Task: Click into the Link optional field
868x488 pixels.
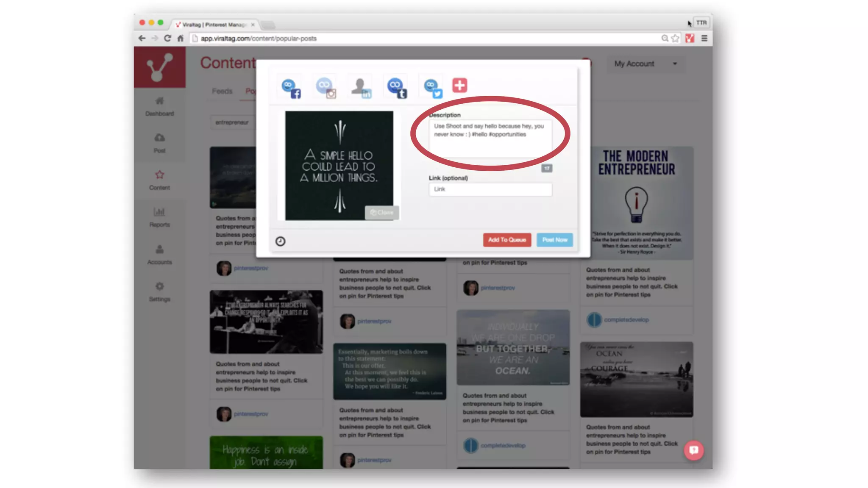Action: coord(490,189)
